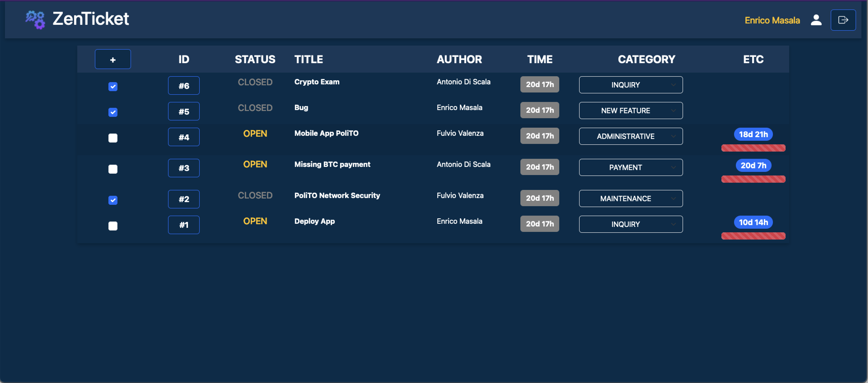Click the 20d 17h time badge of Bug
This screenshot has height=383, width=868.
click(539, 110)
